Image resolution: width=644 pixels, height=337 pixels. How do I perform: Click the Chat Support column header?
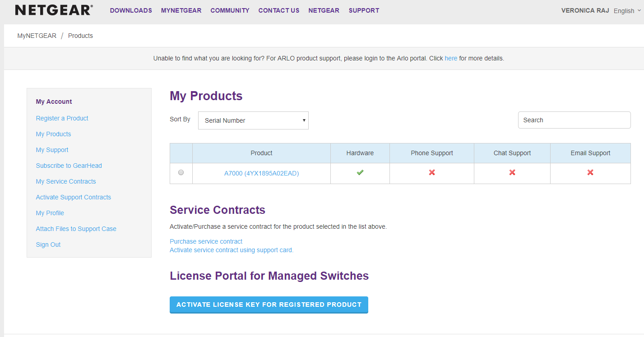point(512,153)
